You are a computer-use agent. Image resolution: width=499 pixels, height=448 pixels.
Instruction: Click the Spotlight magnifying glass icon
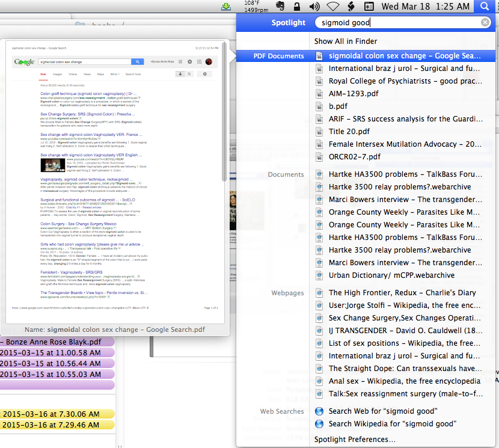pos(485,7)
